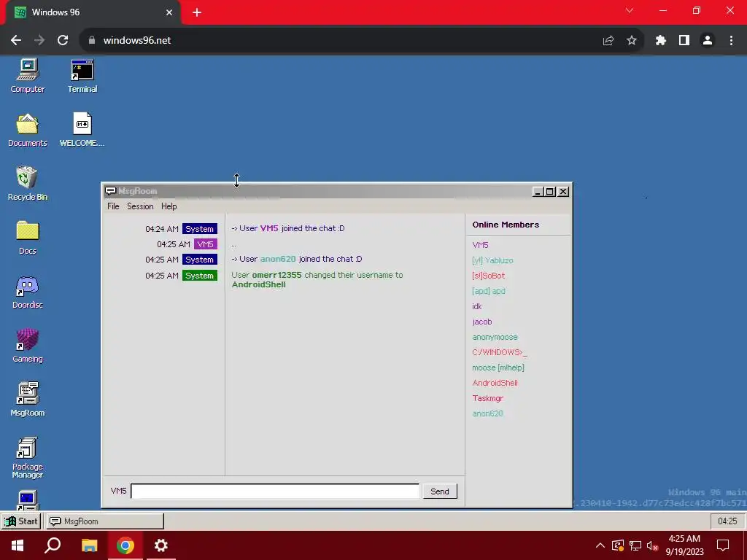The width and height of the screenshot is (747, 560).
Task: Open the WELCOME markdown file icon
Action: pos(82,130)
